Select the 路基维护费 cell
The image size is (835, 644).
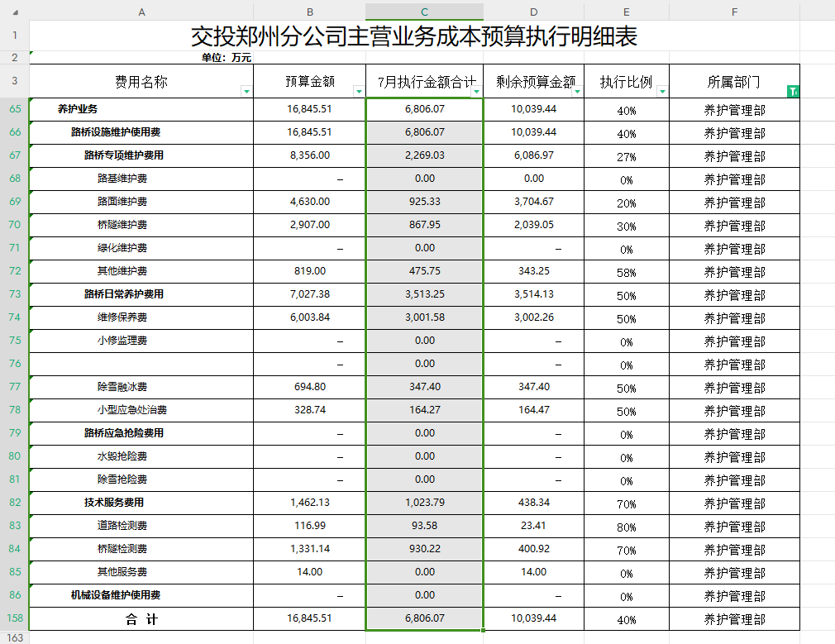click(141, 179)
